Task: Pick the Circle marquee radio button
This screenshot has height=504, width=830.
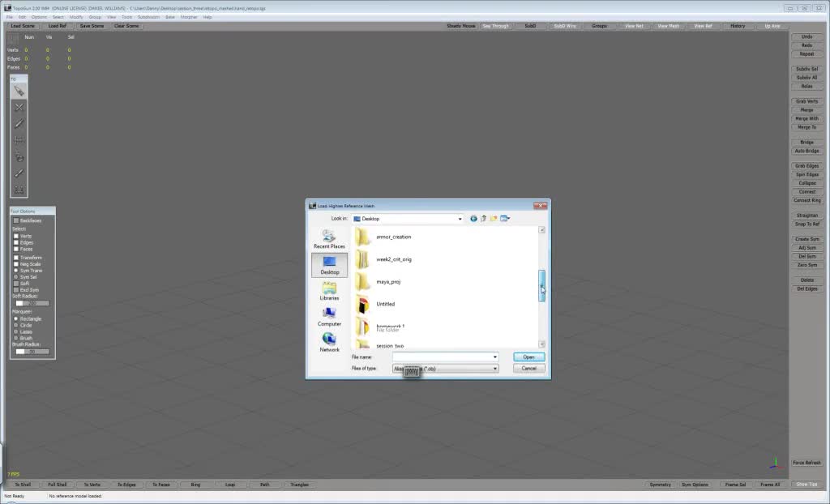Action: (16, 325)
